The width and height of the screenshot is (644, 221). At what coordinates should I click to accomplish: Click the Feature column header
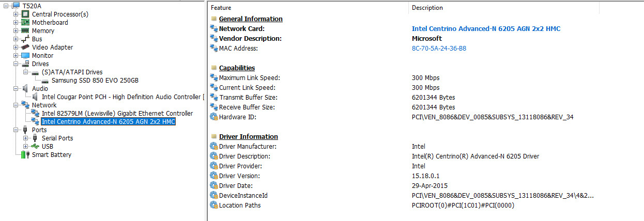point(309,8)
